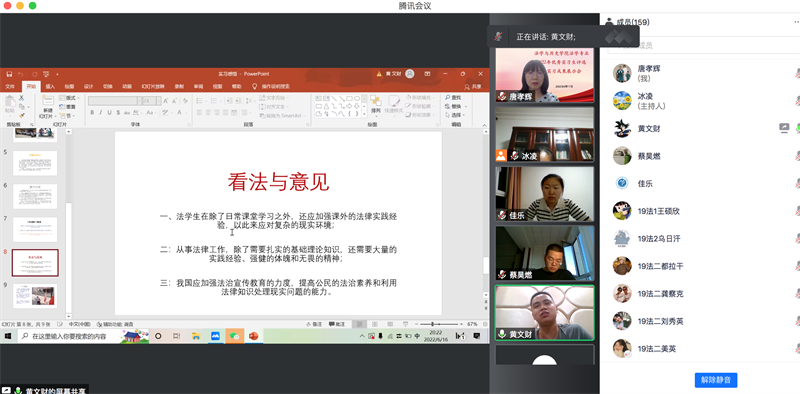The height and width of the screenshot is (394, 800).
Task: Click the 查找 find icon in ribbon
Action: click(x=452, y=97)
